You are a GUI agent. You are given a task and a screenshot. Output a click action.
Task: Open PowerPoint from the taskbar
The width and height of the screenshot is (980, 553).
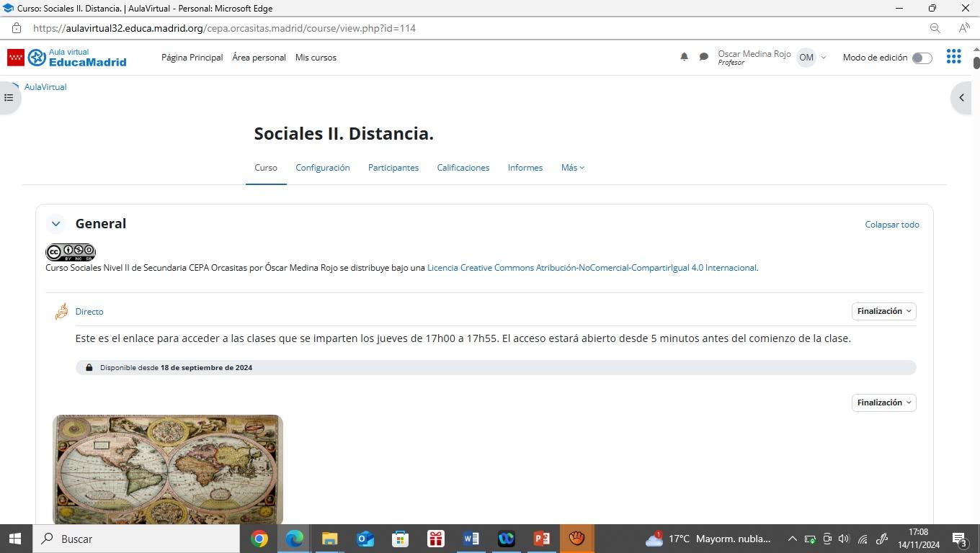(x=541, y=539)
